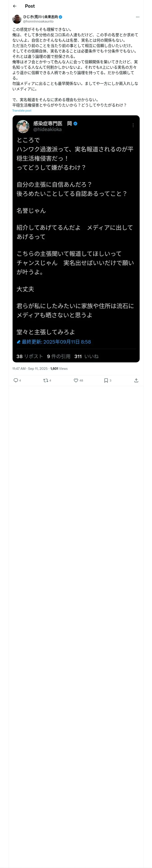Click the blue verified badge beside 感染症専門医 岡

click(x=75, y=124)
